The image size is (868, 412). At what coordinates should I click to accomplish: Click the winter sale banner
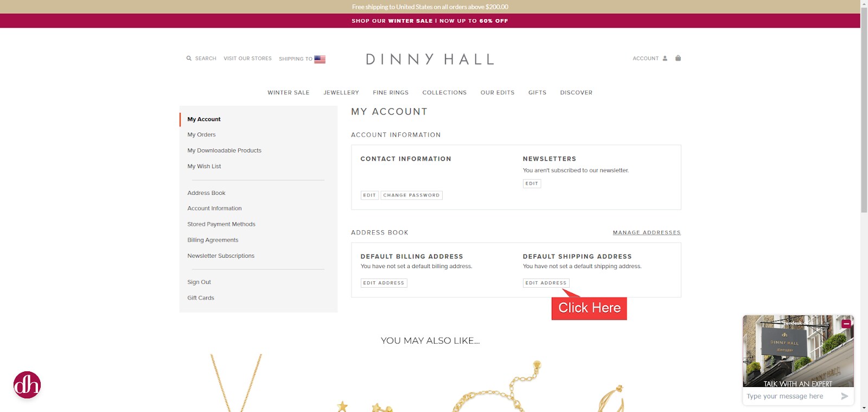(x=430, y=21)
